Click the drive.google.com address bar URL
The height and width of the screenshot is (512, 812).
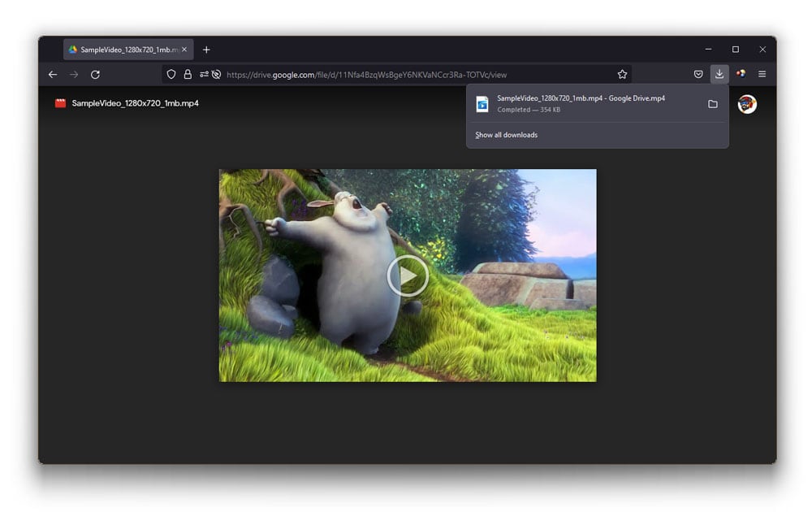tap(366, 75)
